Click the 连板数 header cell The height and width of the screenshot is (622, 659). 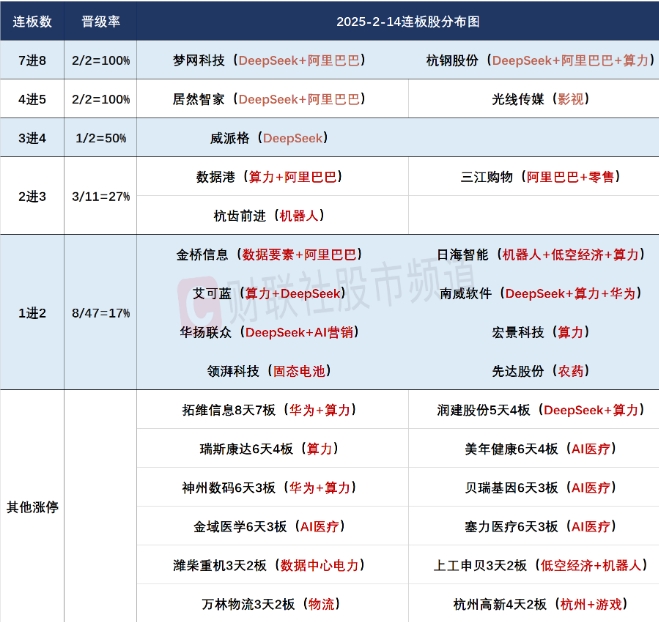coord(32,21)
